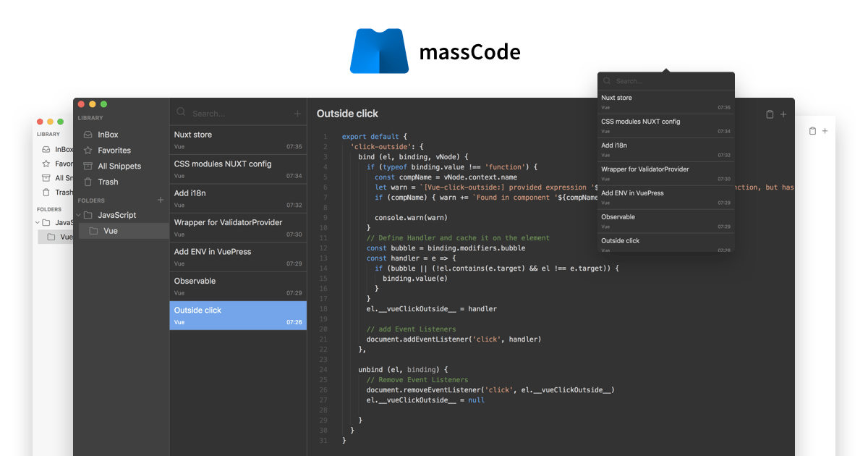Click the Define Handler comment line in the code
868x456 pixels.
point(458,237)
